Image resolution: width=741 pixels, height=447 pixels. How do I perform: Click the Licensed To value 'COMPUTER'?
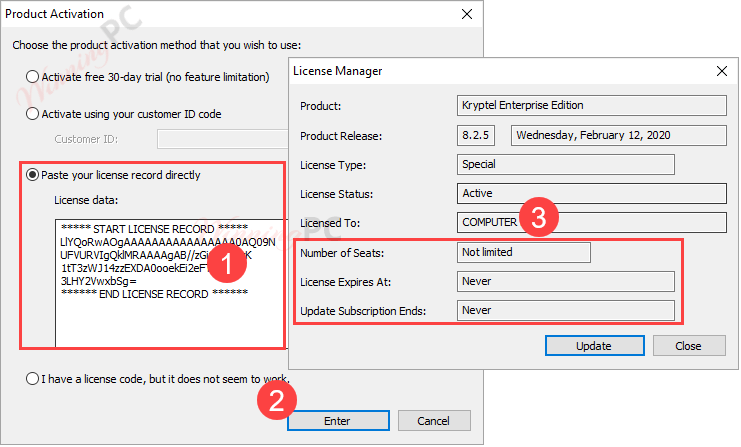(592, 223)
